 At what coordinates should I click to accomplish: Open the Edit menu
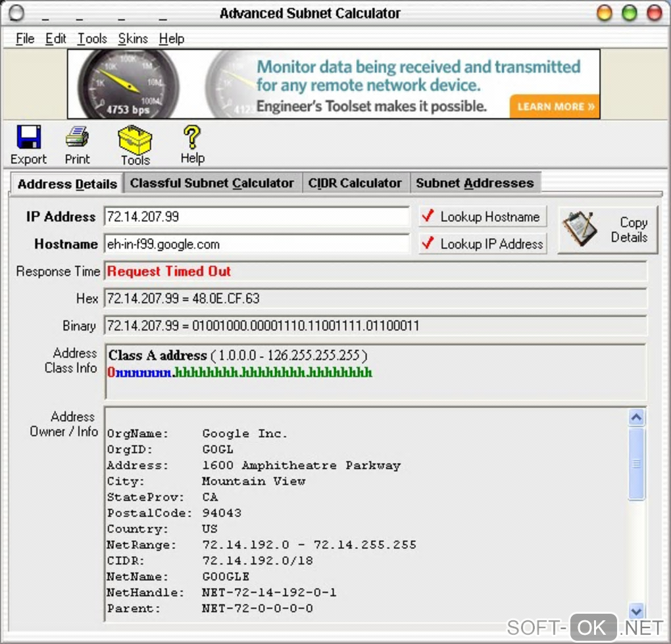56,39
